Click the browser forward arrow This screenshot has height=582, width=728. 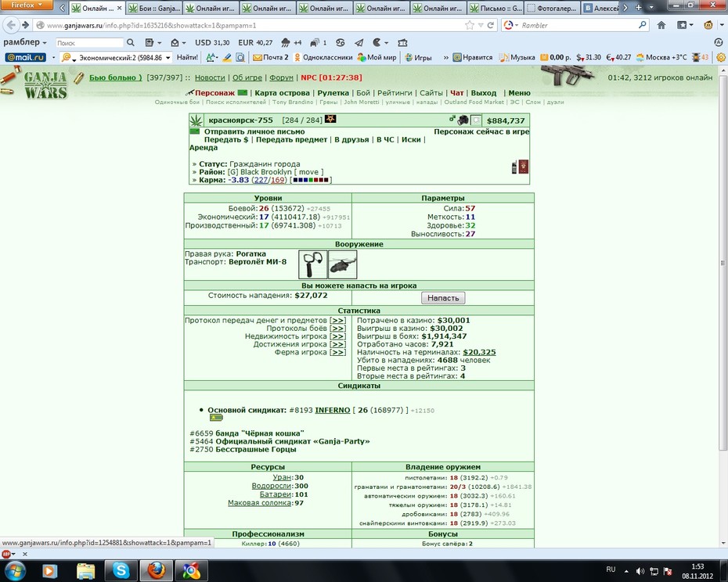click(x=25, y=25)
